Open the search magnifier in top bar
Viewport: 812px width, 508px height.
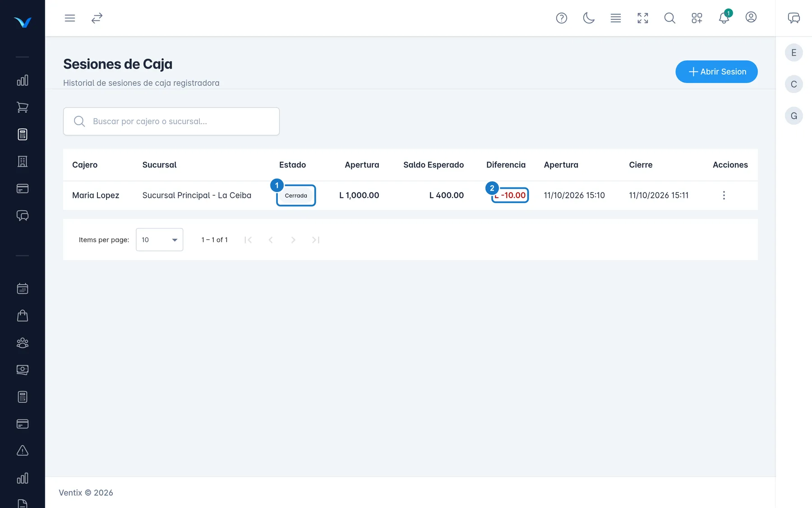[669, 18]
